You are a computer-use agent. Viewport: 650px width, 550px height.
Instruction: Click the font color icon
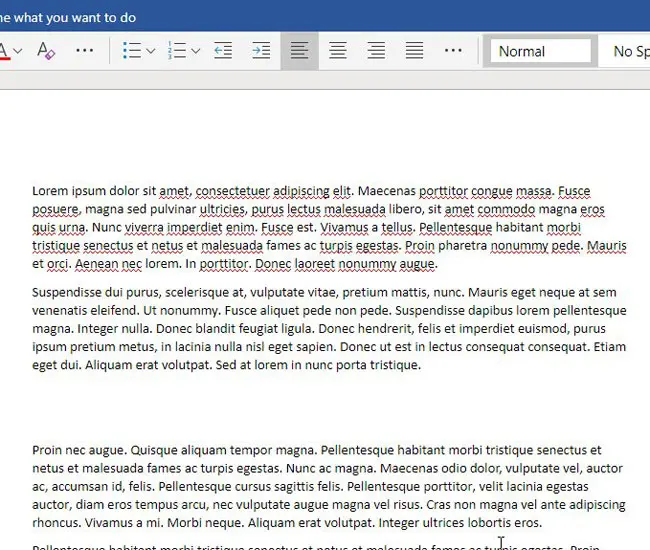coord(4,50)
